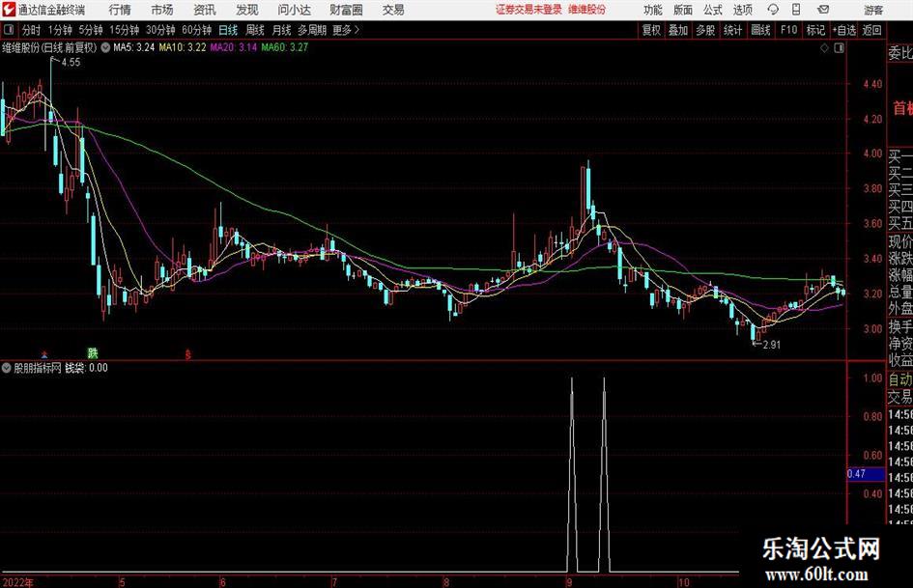Open F10 company info

tap(788, 30)
